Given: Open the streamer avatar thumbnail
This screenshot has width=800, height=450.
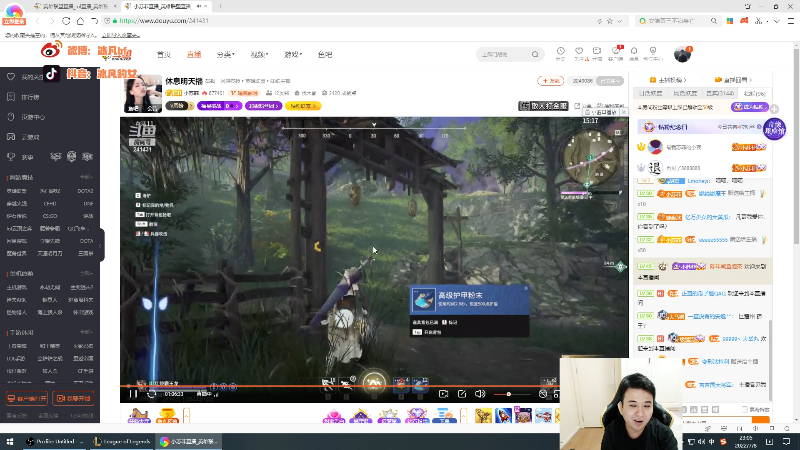Looking at the screenshot, I should [143, 93].
